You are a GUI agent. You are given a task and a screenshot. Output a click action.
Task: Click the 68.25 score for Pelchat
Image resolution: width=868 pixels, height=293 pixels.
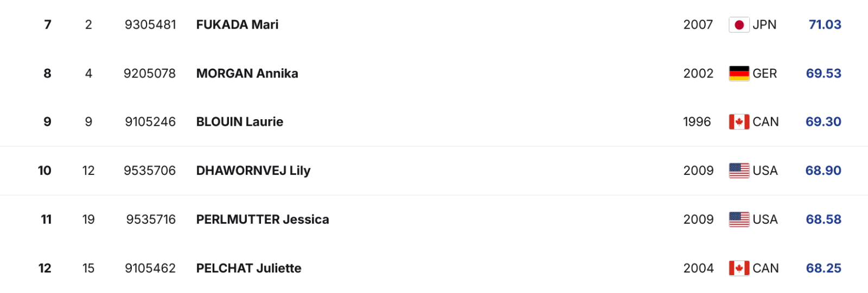point(824,268)
